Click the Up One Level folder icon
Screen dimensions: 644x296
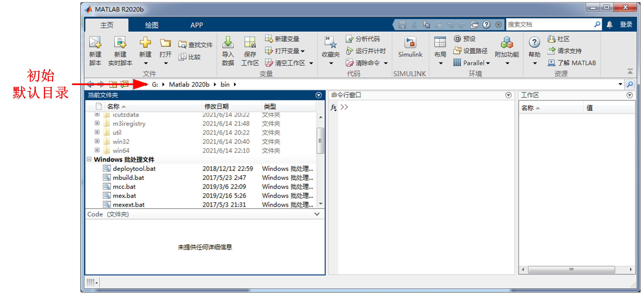(113, 84)
